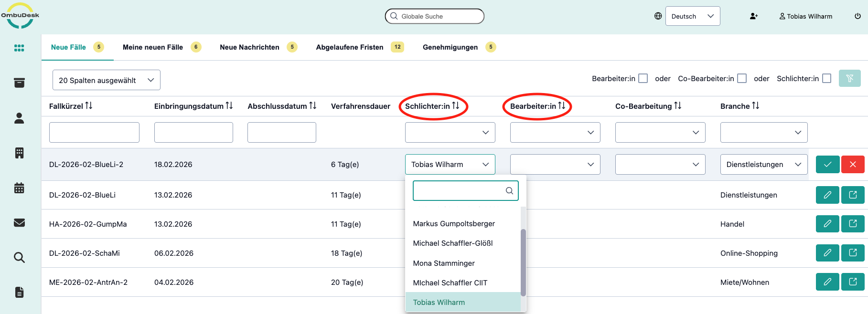
Task: Check the Schlichter:in filter checkbox
Action: coord(826,78)
